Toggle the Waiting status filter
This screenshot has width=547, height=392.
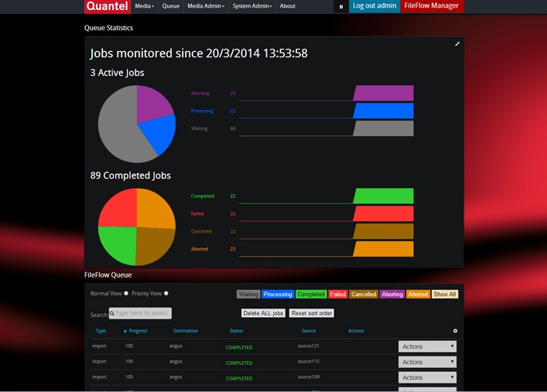(x=248, y=295)
